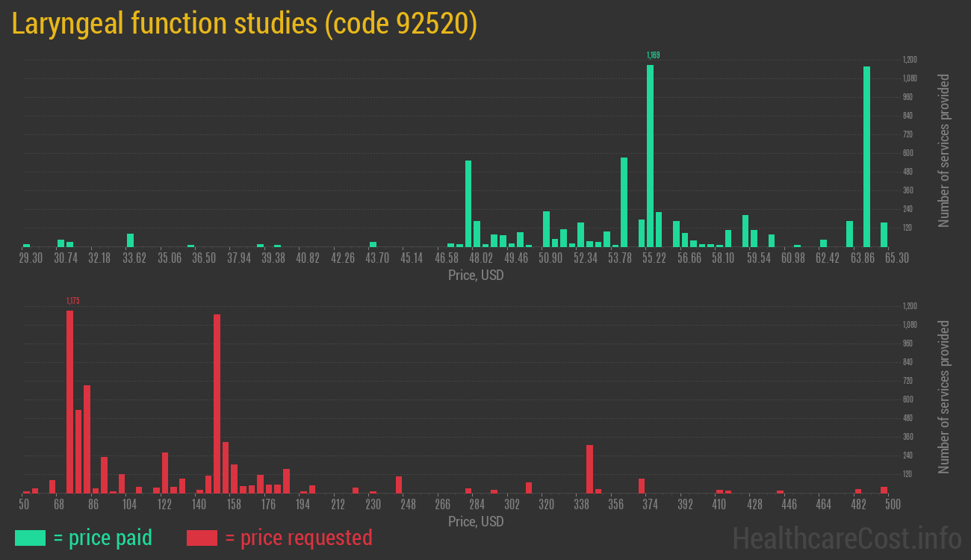
Task: Click the "price paid" legend text
Action: pyautogui.click(x=103, y=538)
